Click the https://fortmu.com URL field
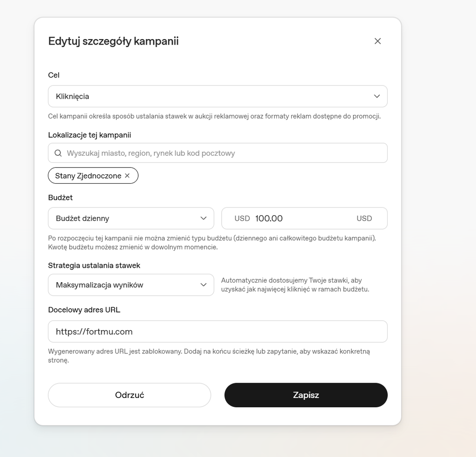476x457 pixels. tap(218, 331)
